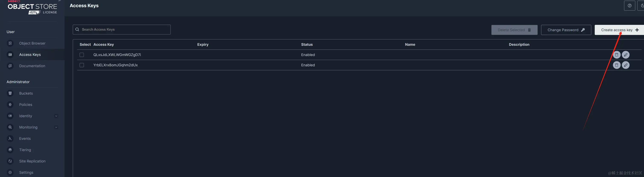
Task: Click the Buckets sidebar icon
Action: point(10,93)
